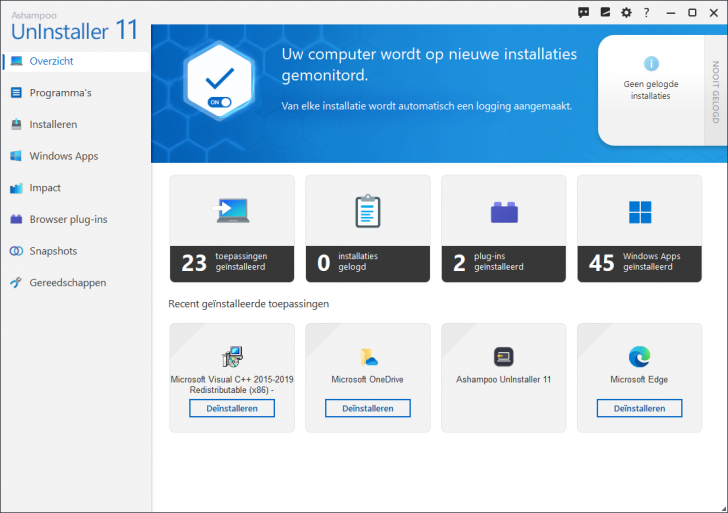The width and height of the screenshot is (728, 513).
Task: Click the Microsoft Visual C++ 2015-2019 Redistributable label
Action: pos(232,385)
